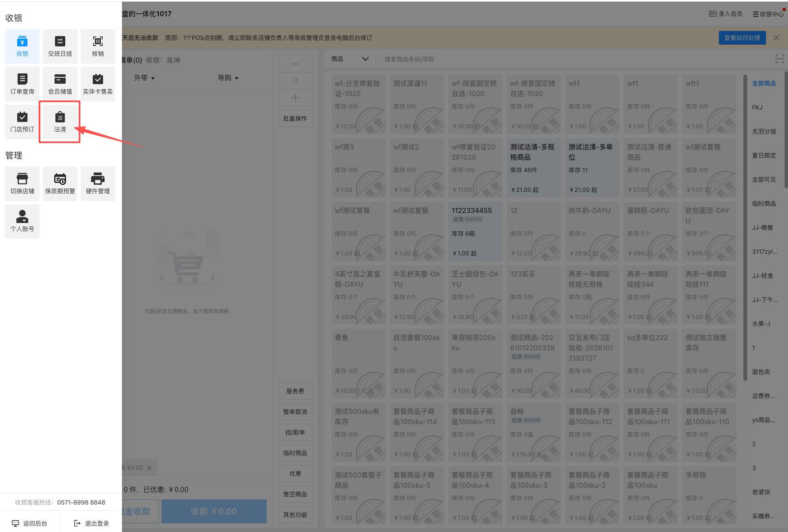
Task: Click 录入会员 in top bar
Action: [726, 14]
